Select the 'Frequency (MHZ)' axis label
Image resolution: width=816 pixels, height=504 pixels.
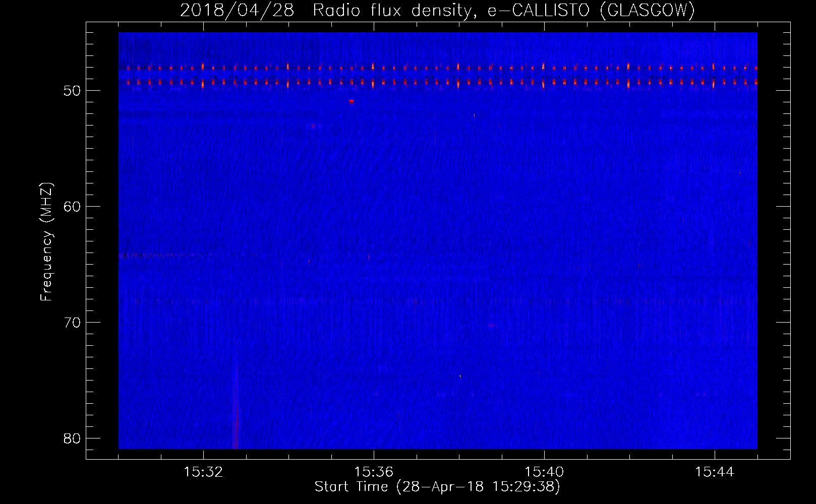tap(46, 242)
